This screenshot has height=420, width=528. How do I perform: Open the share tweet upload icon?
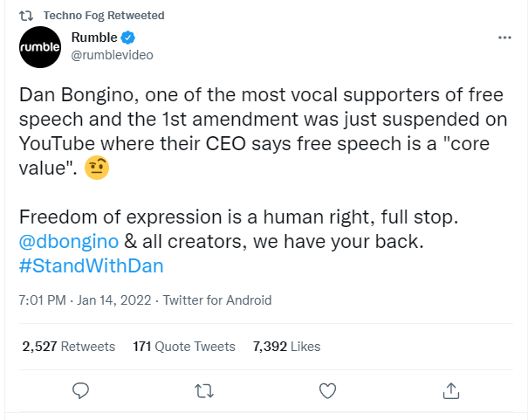click(x=451, y=390)
